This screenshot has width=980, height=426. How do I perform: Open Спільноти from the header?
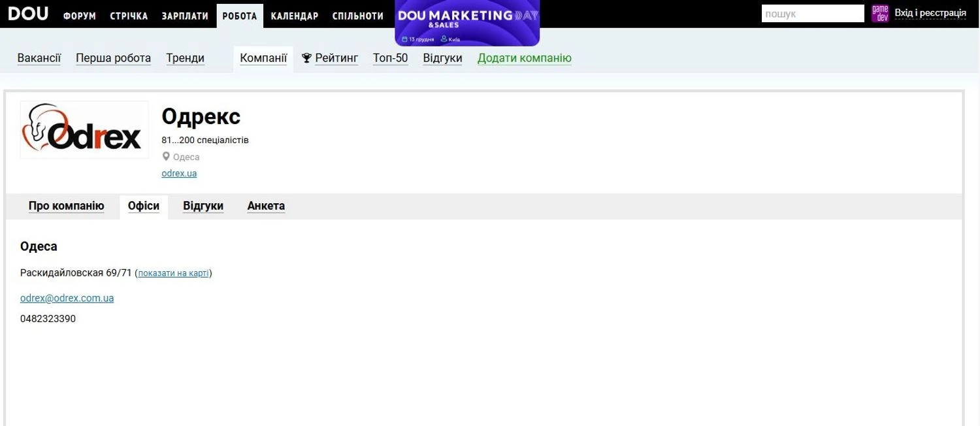pos(357,16)
